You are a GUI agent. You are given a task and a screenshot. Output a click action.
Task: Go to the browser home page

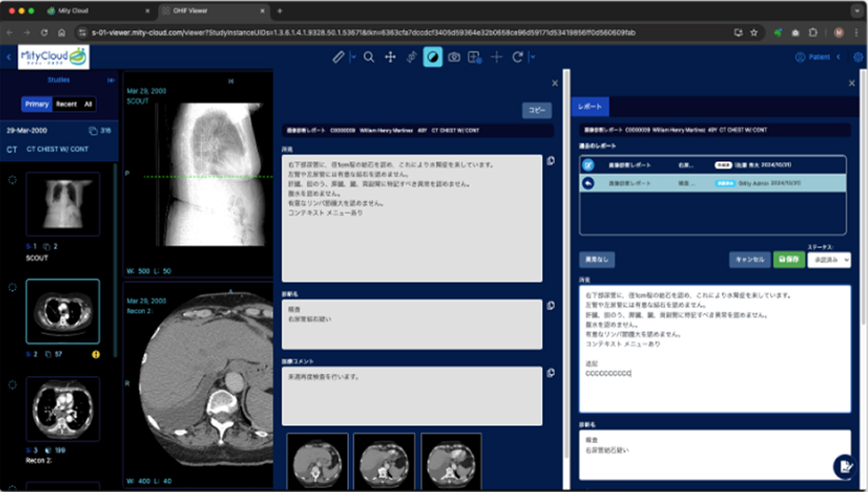tap(62, 33)
